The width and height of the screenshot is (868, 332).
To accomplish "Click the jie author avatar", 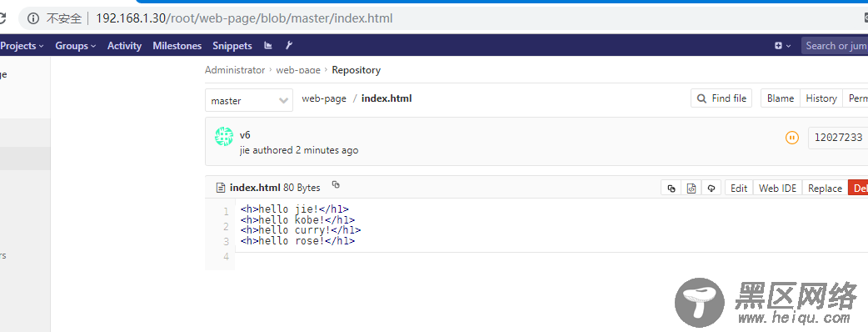I will point(224,136).
